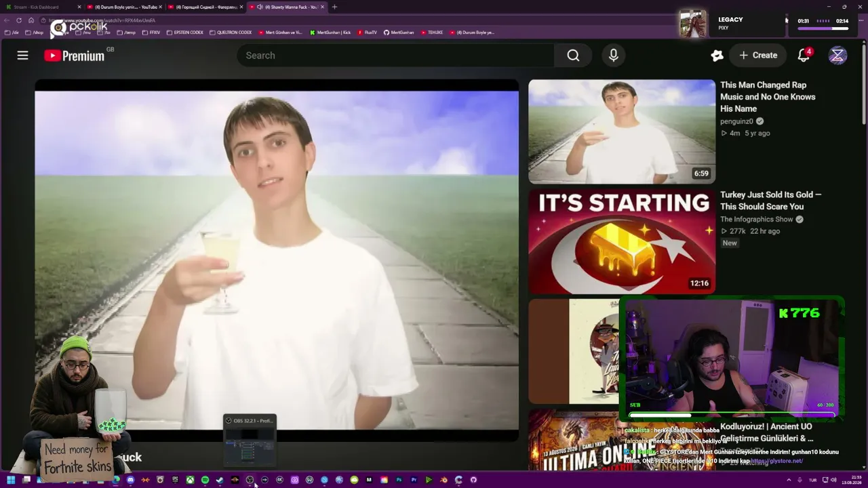The height and width of the screenshot is (488, 868).
Task: Visit The Infographics Show channel
Action: click(756, 219)
